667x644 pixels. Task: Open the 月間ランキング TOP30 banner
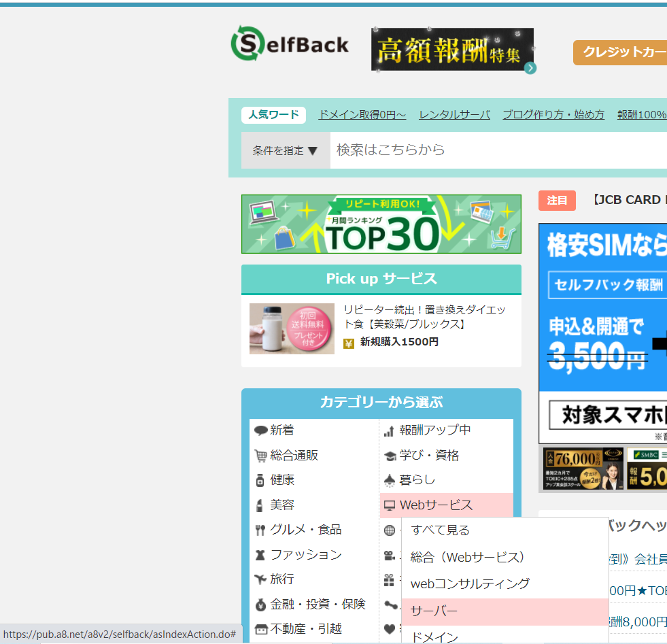(381, 224)
